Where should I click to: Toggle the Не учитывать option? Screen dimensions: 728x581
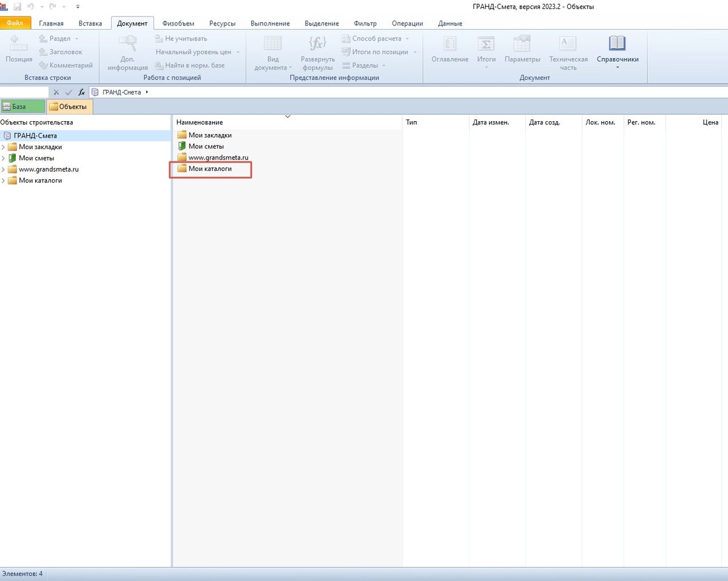click(x=181, y=38)
